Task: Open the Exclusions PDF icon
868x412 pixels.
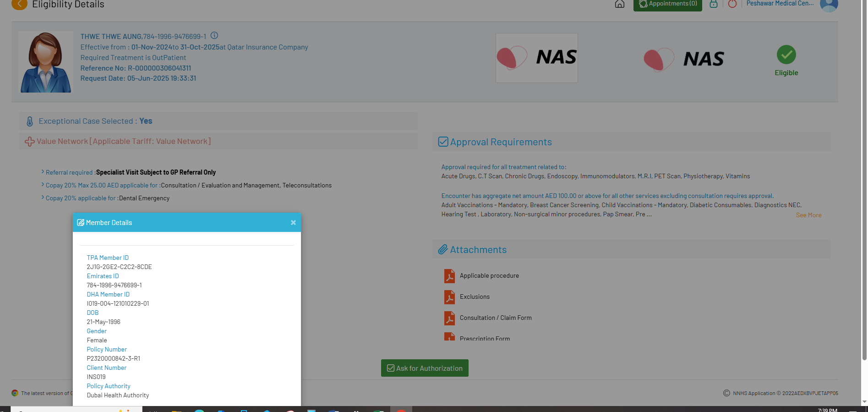Action: [x=449, y=297]
